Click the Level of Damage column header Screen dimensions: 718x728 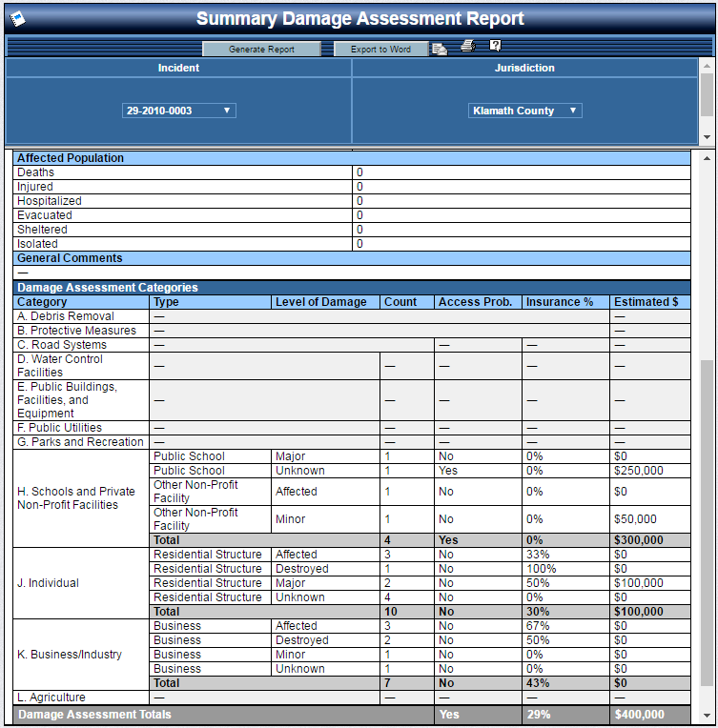(320, 302)
